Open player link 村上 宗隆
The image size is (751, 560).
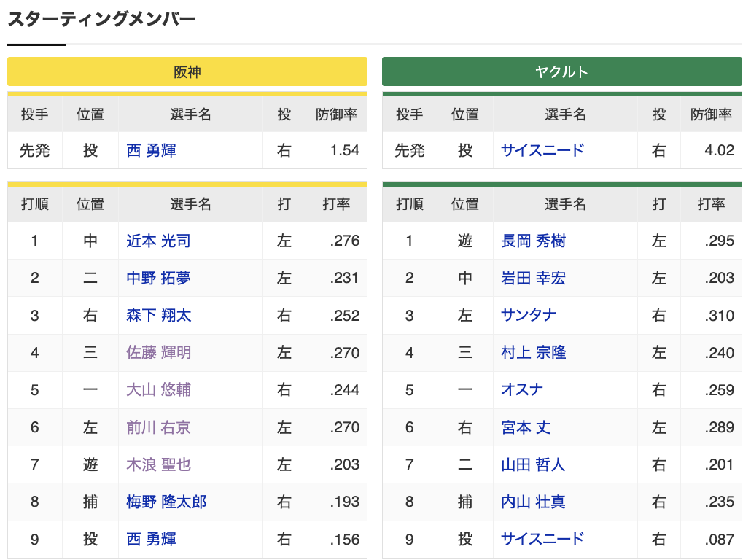[x=533, y=353]
